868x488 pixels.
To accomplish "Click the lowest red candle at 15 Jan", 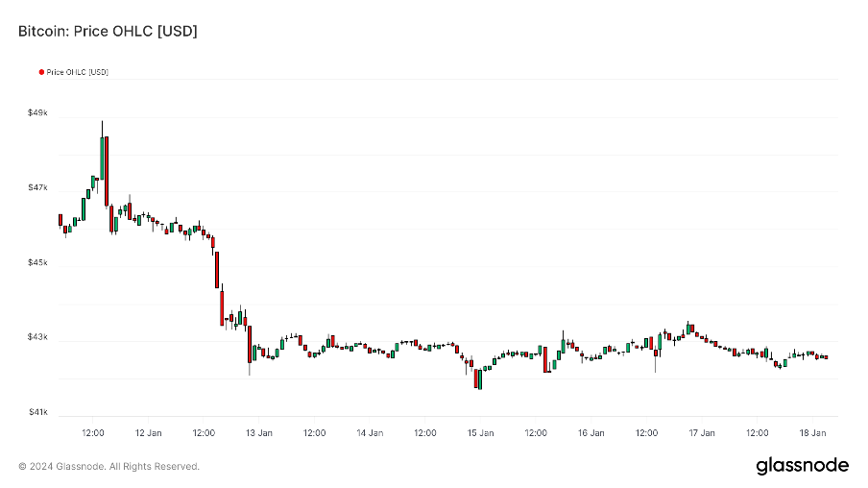I will click(x=476, y=378).
